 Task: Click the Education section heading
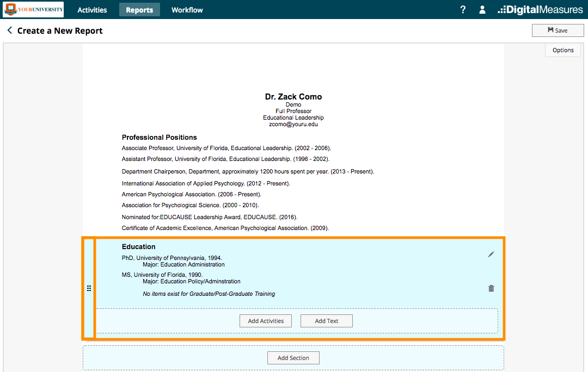138,247
